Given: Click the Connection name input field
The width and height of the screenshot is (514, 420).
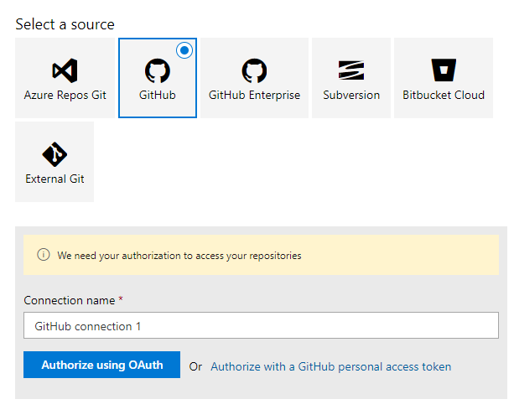Looking at the screenshot, I should [261, 325].
